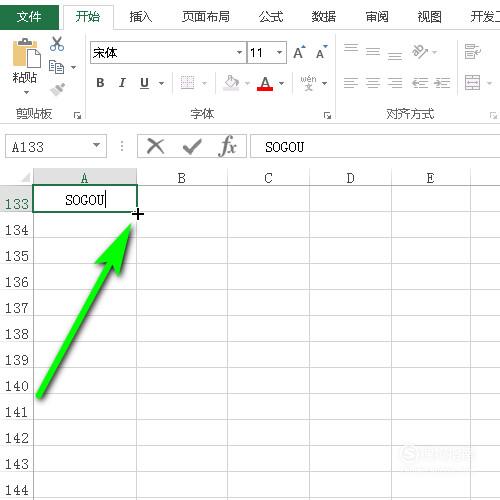Open the 文件 File tab
This screenshot has height=500, width=500.
(29, 16)
